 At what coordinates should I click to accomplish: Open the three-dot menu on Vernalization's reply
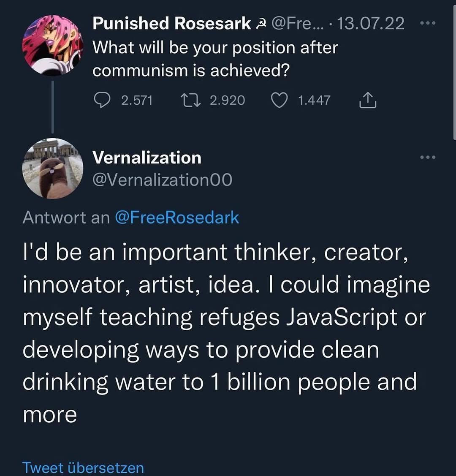[428, 158]
